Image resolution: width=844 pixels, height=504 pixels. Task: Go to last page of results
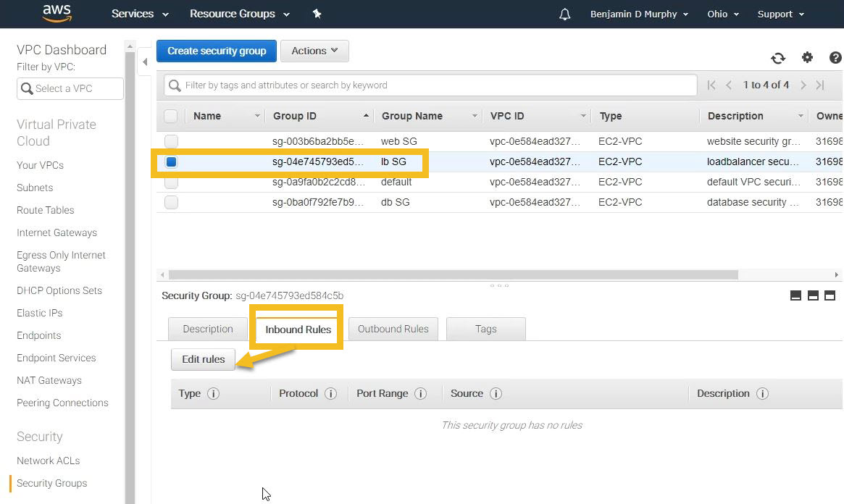820,85
